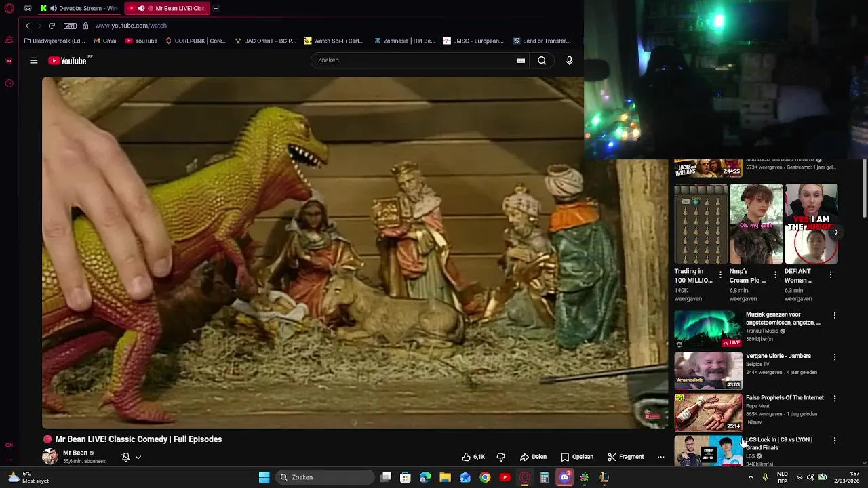
Task: Open the Windows Start menu
Action: click(264, 477)
